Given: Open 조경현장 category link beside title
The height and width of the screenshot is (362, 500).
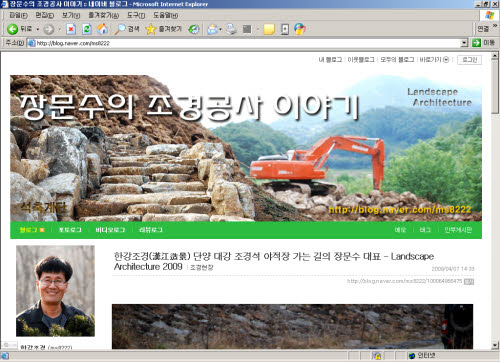Looking at the screenshot, I should pos(201,268).
